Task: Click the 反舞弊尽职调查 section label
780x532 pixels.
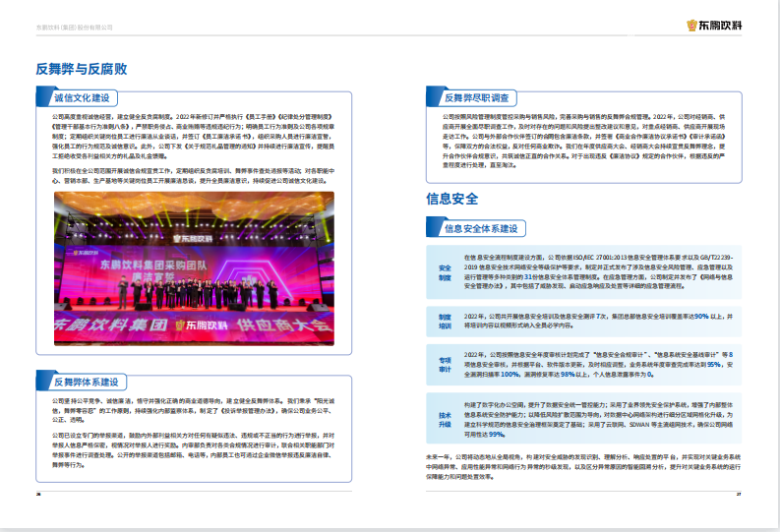Action: [476, 98]
